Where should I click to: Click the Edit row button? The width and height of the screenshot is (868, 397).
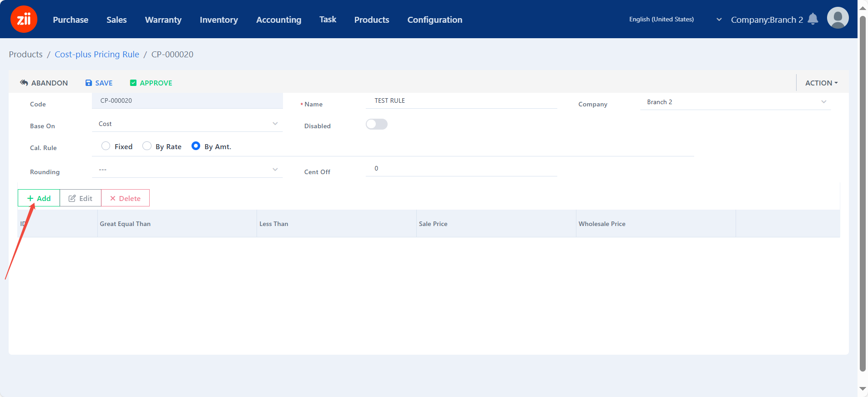click(x=80, y=198)
